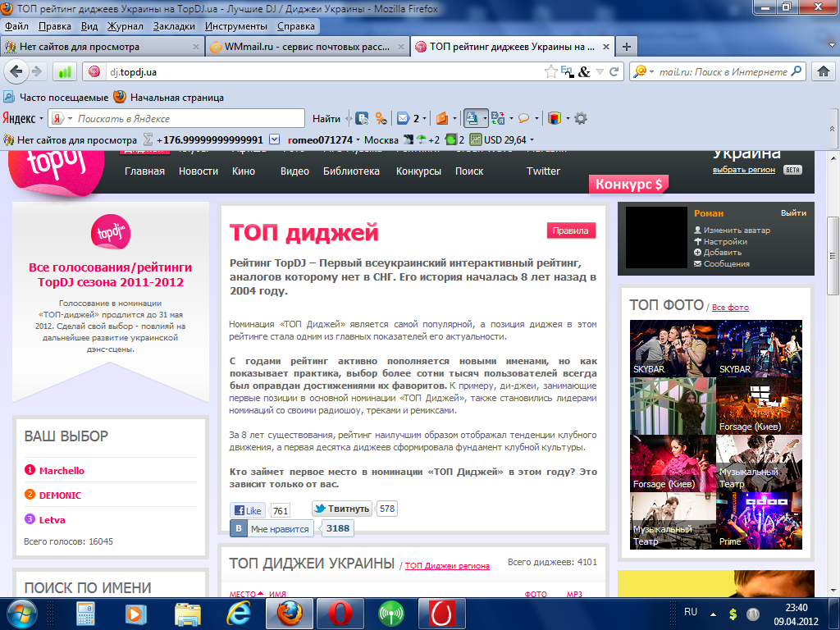Switch to Нет сайтов для просмотра tab
This screenshot has width=840, height=630.
[102, 47]
